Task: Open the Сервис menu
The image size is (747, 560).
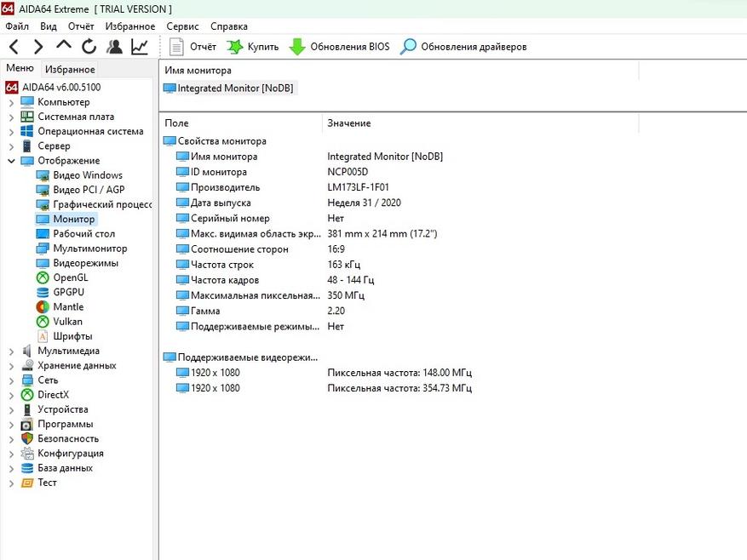Action: coord(182,26)
